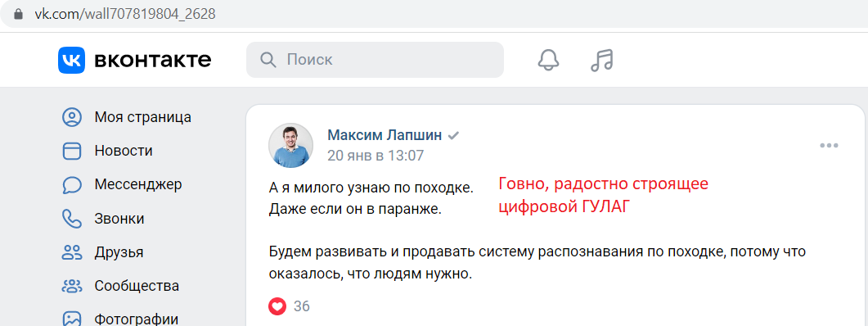Click the Моя страница profile icon
The height and width of the screenshot is (326, 868).
pyautogui.click(x=72, y=117)
